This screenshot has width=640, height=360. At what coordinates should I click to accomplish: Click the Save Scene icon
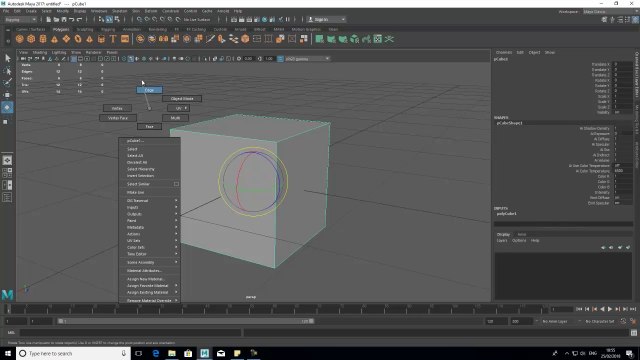(x=64, y=20)
